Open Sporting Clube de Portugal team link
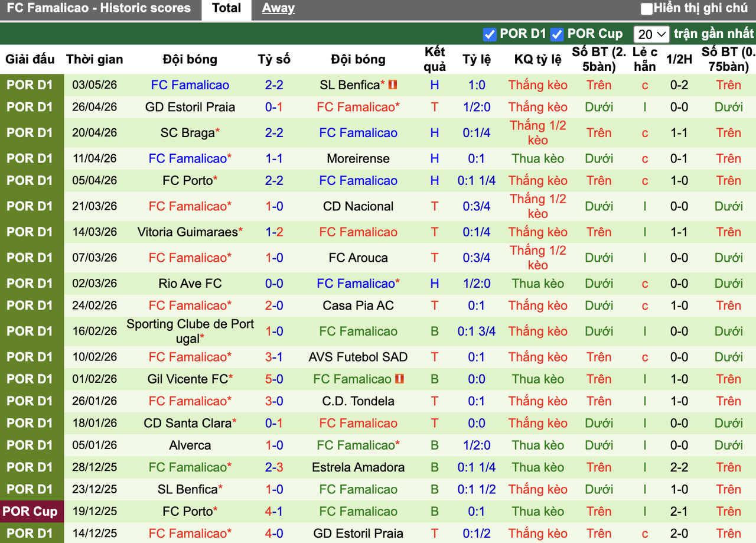Screen dimensions: 756x543 point(190,331)
